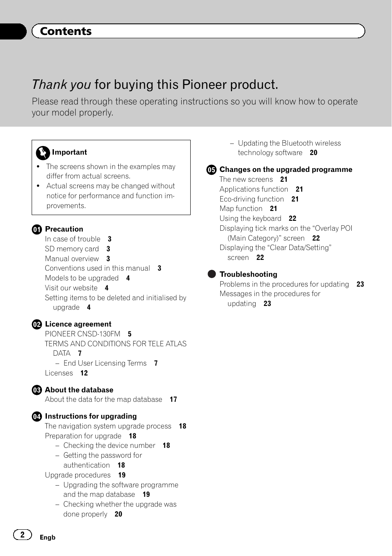Open the Precaution section heading
The image size is (392, 556).
coord(64,229)
